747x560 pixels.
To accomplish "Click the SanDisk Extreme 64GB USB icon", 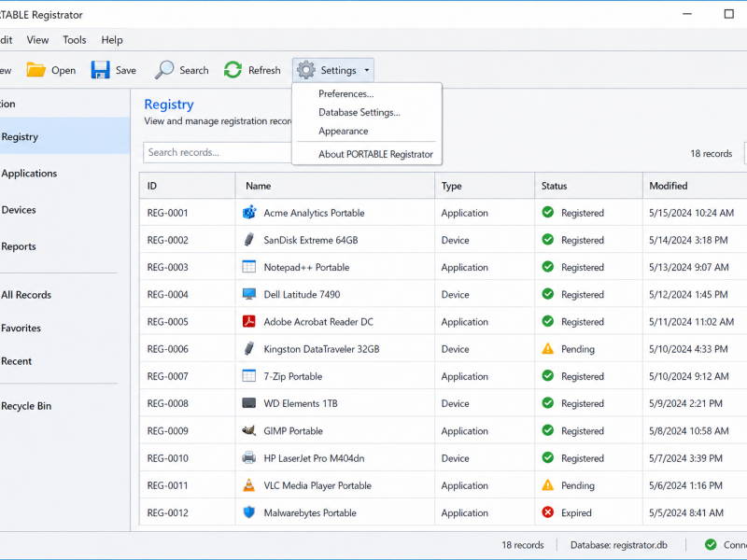I will click(x=249, y=240).
